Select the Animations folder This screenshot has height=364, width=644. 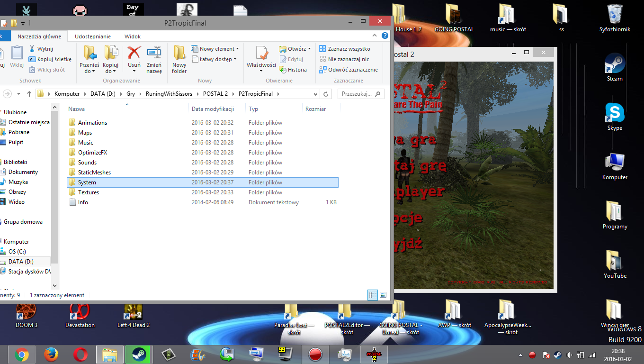tap(92, 123)
